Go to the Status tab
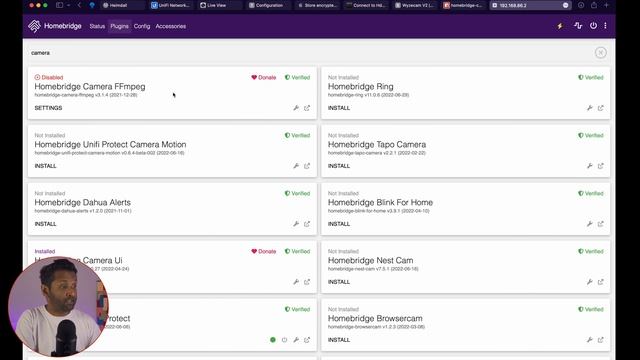Viewport: 640px width, 360px height. coord(97,26)
